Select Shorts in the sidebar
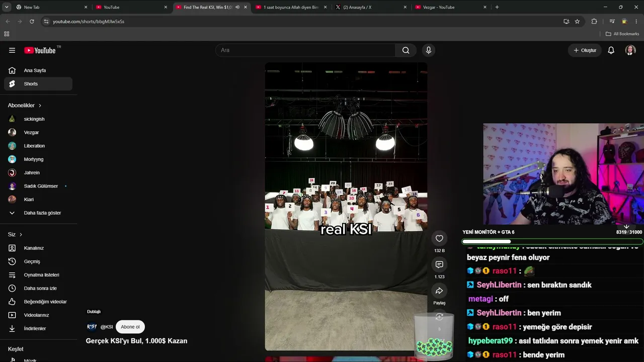Screen dimensions: 644x362 39,84
